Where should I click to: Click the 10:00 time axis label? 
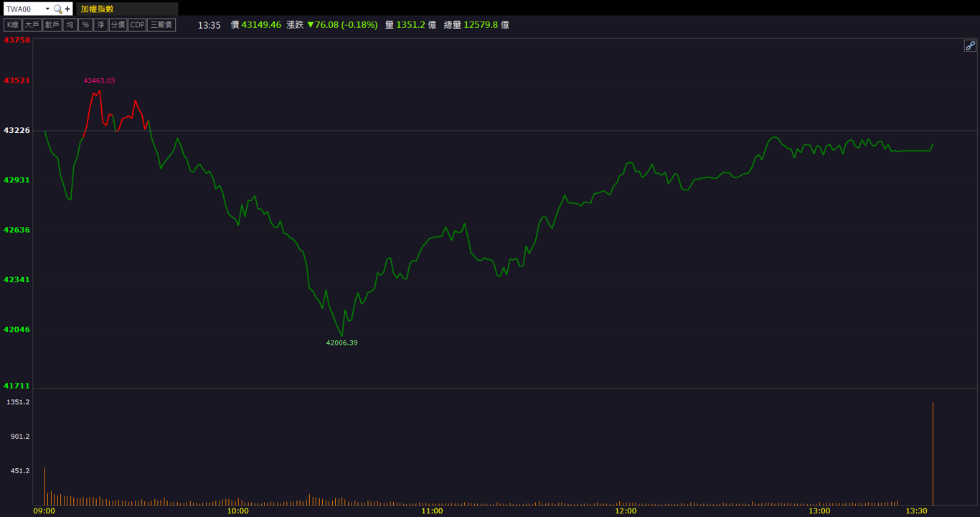(x=238, y=511)
